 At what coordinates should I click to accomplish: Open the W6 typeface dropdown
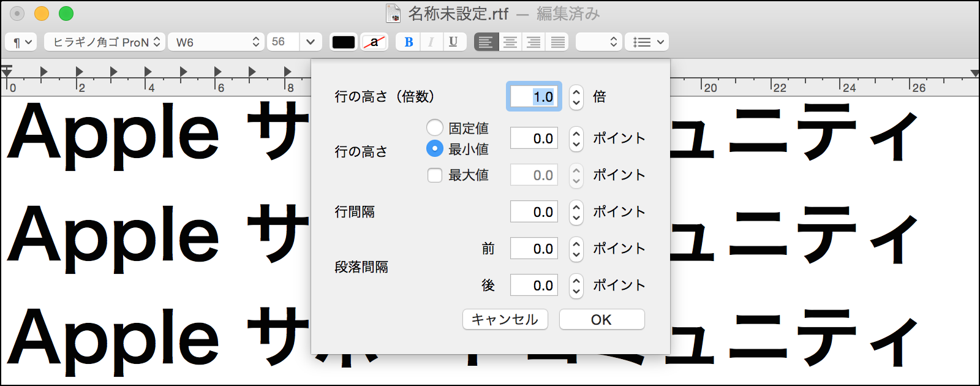(x=216, y=42)
